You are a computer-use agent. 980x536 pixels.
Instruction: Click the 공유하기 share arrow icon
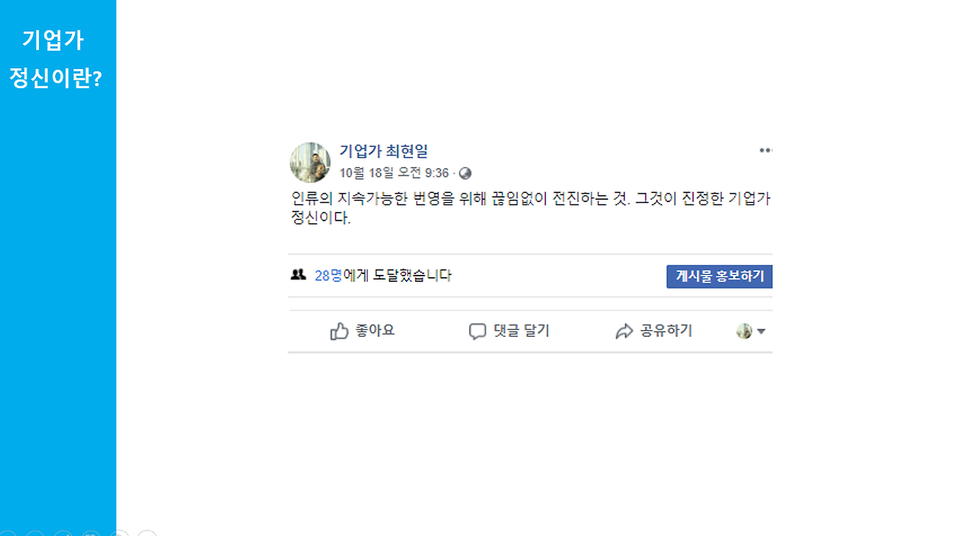(624, 330)
